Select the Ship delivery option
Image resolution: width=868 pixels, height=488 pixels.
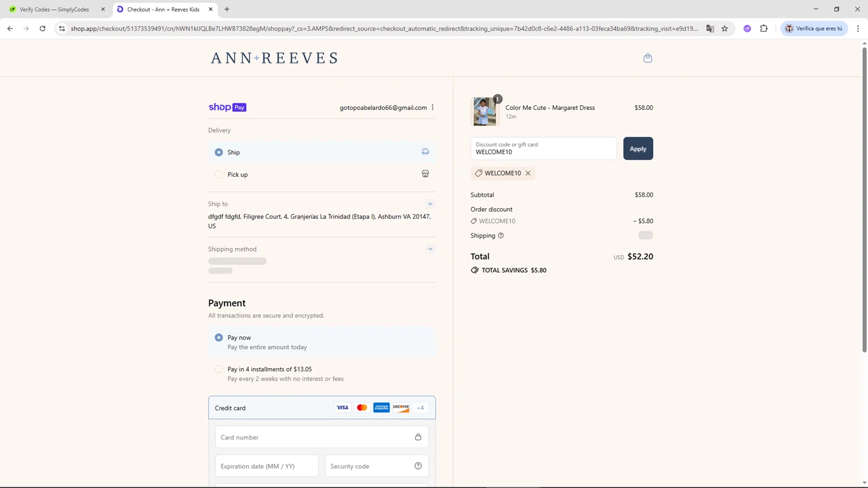point(219,153)
